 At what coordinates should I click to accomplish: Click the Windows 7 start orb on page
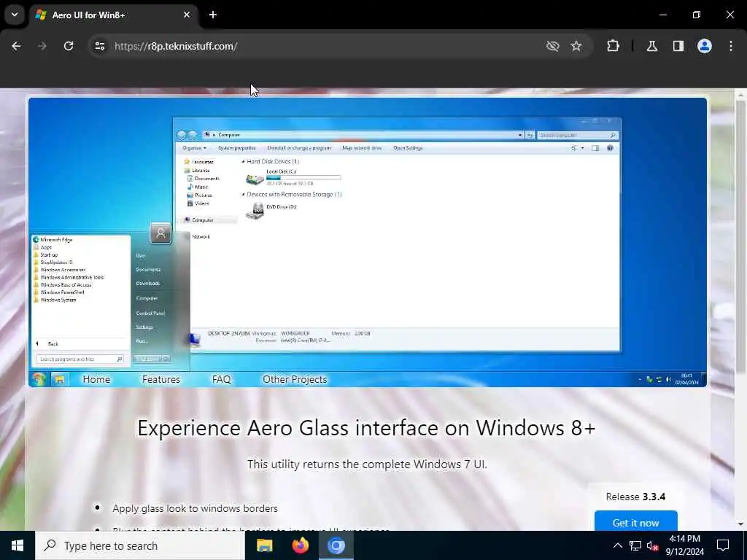tap(39, 379)
